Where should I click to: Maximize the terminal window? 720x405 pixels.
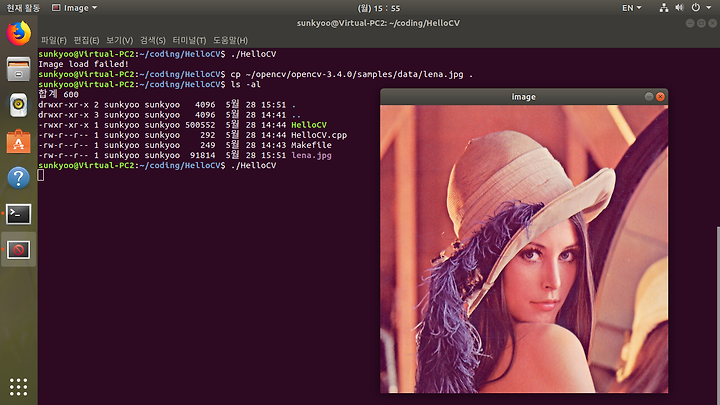point(701,23)
